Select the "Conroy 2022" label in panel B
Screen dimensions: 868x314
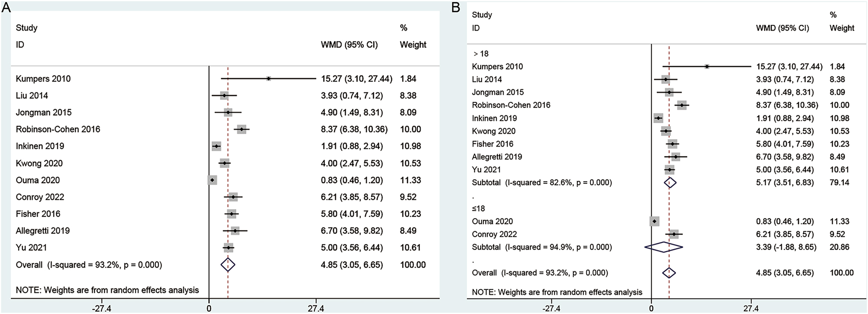[x=494, y=234]
